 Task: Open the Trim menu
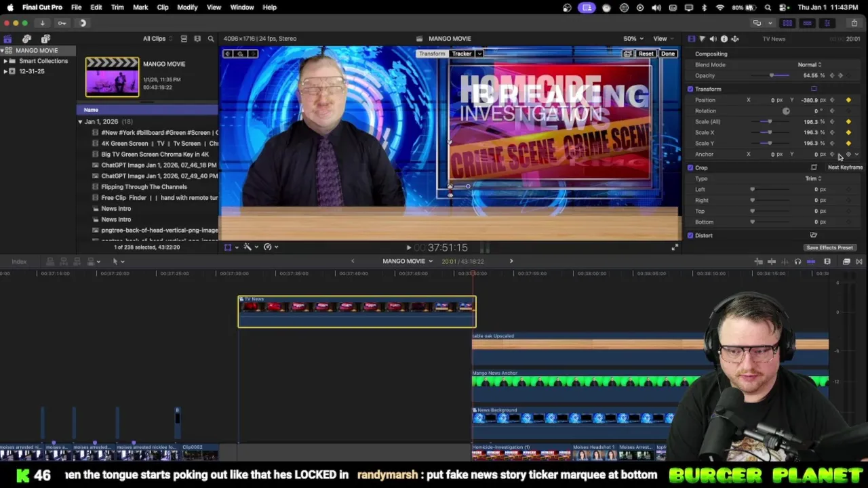tap(117, 7)
